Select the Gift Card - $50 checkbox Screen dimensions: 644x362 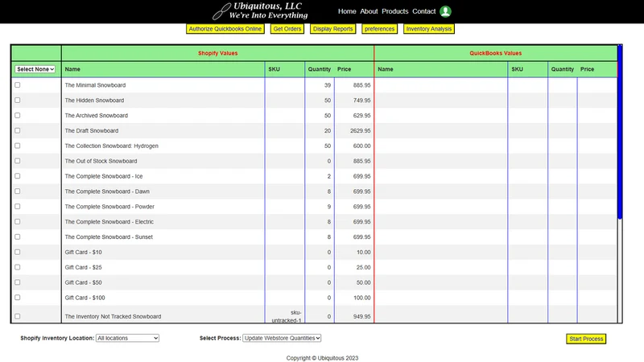tap(17, 282)
